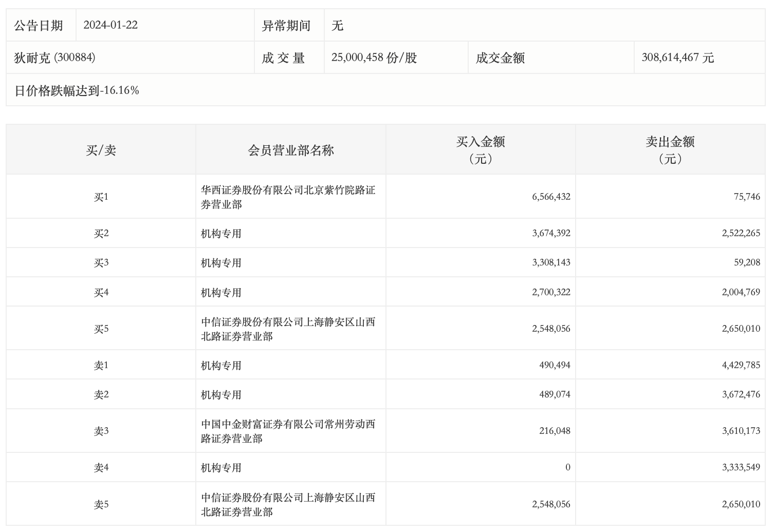This screenshot has height=532, width=774.
Task: Click the zero buy amount in 卖4 row
Action: pos(567,467)
